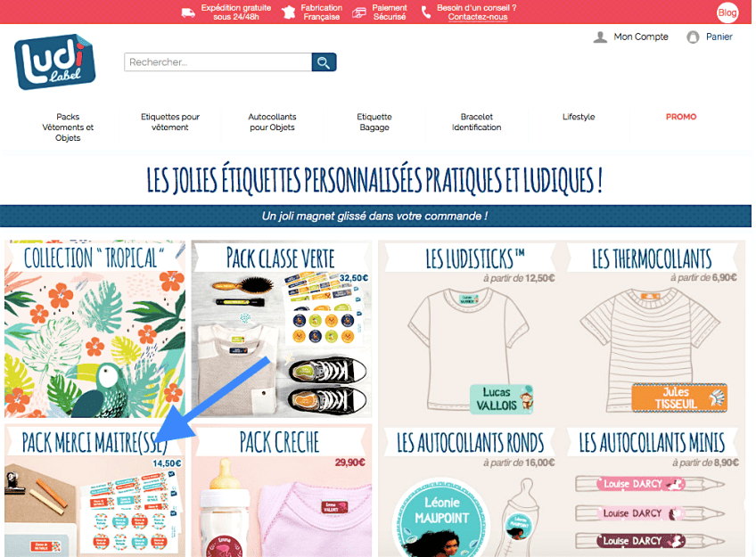This screenshot has width=756, height=557.
Task: Click the phone icon for advice
Action: [x=426, y=12]
